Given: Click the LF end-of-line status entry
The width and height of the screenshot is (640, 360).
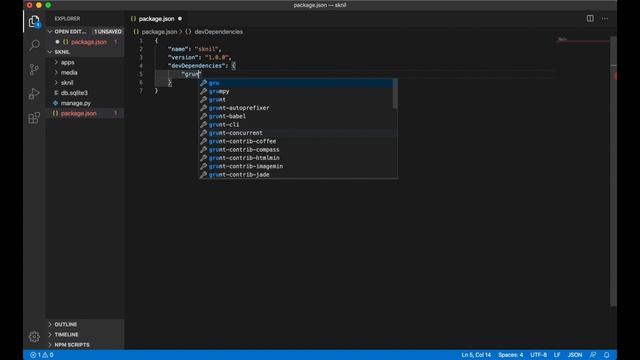Looking at the screenshot, I should (557, 355).
